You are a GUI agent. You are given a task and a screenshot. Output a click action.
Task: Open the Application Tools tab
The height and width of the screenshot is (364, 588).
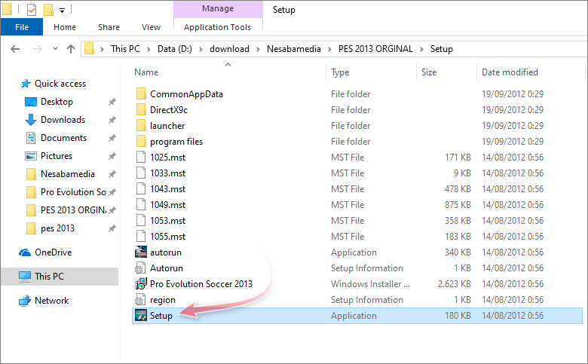coord(218,27)
